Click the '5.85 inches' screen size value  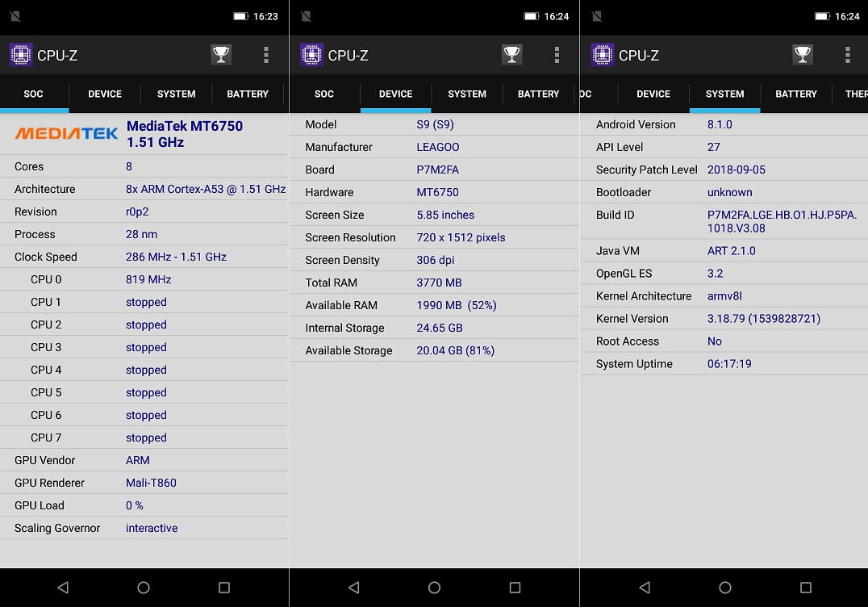point(445,215)
